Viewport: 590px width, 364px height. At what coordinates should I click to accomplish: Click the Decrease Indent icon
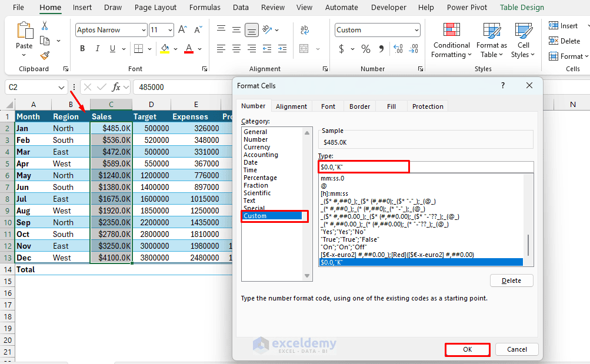267,48
